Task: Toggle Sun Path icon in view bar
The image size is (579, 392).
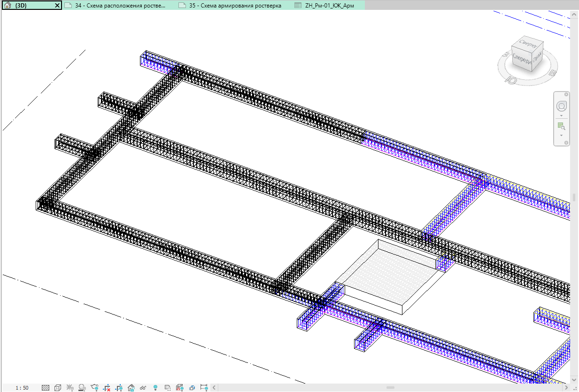Action: pyautogui.click(x=70, y=388)
